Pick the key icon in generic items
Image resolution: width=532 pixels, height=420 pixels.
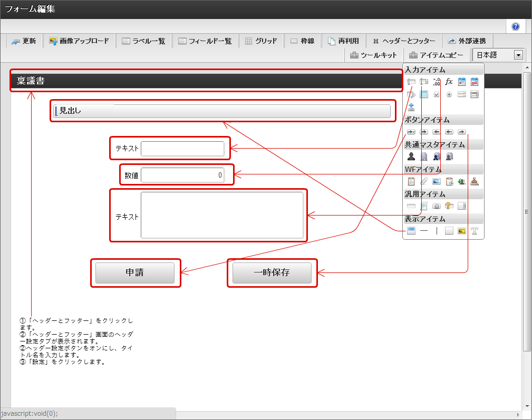click(x=449, y=206)
